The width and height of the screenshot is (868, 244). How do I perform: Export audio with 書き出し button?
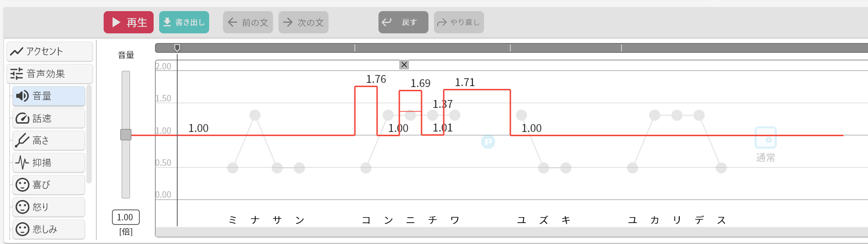point(184,22)
